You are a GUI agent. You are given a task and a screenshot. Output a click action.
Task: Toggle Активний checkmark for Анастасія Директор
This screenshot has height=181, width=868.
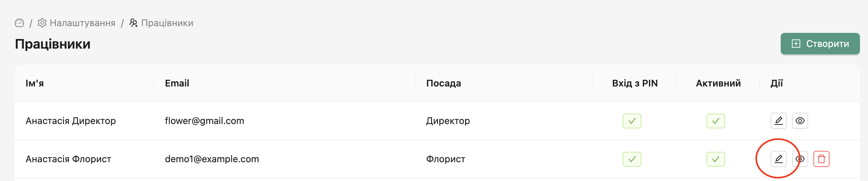715,121
